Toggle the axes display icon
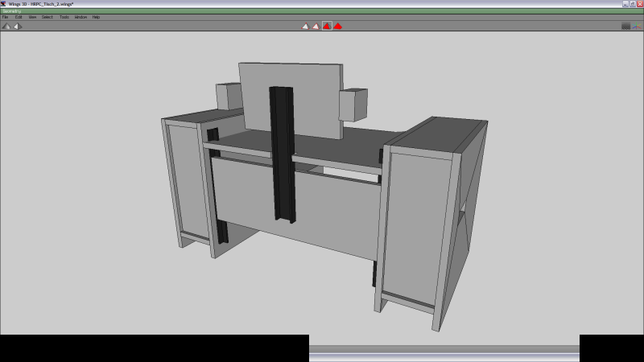 637,26
